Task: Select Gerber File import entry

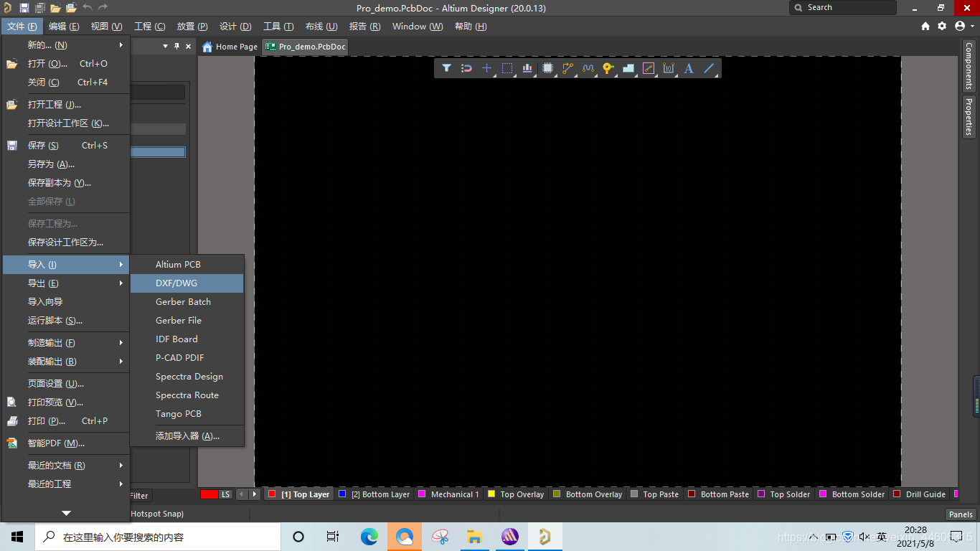Action: coord(187,320)
